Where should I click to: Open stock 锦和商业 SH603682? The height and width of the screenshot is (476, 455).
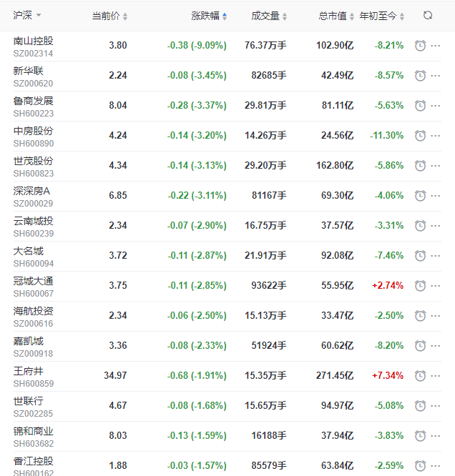coord(34,437)
